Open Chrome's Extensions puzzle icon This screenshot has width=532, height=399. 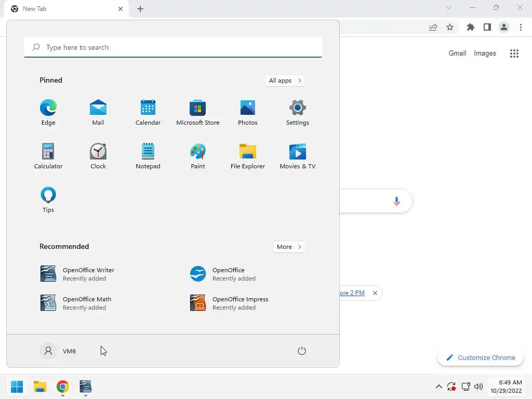click(x=470, y=27)
